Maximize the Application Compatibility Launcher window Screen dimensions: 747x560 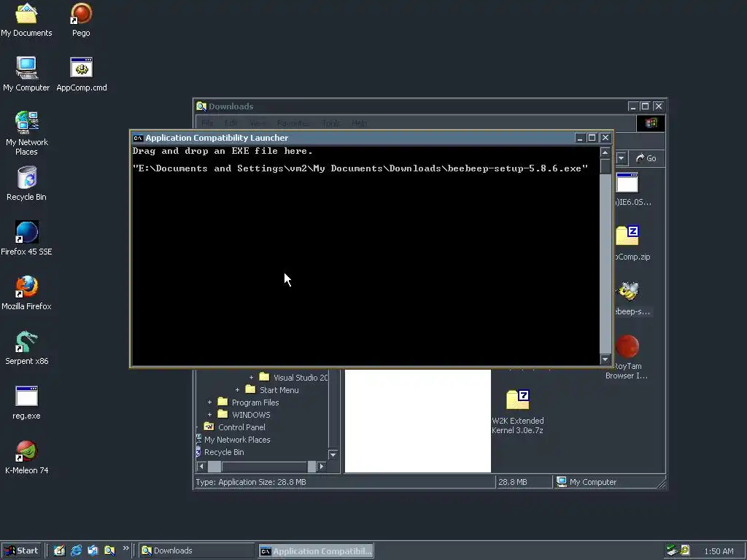pos(592,138)
